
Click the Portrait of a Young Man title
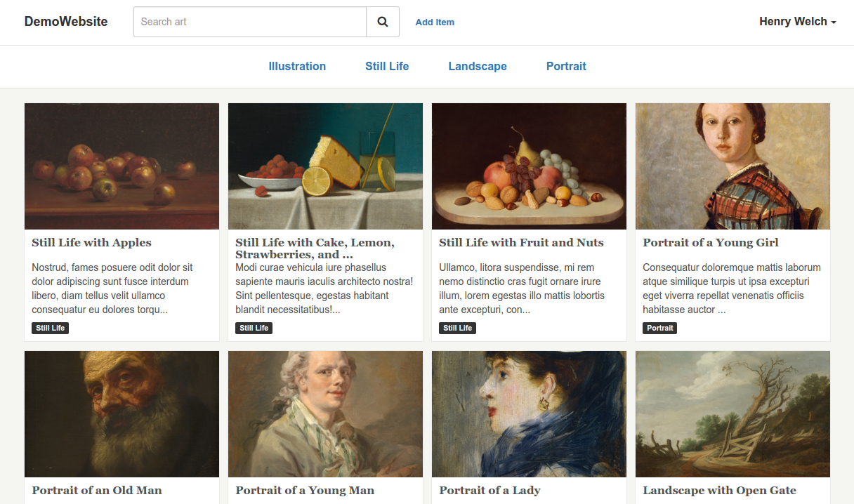coord(305,490)
